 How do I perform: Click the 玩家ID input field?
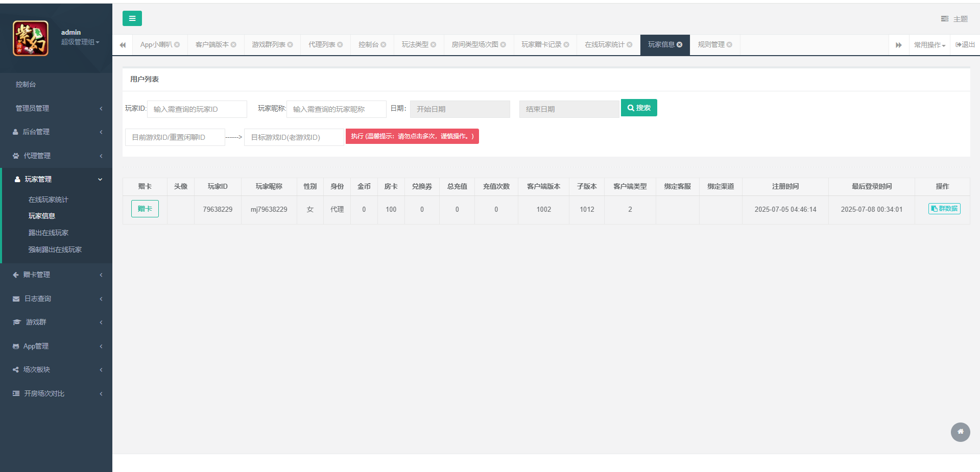[197, 109]
